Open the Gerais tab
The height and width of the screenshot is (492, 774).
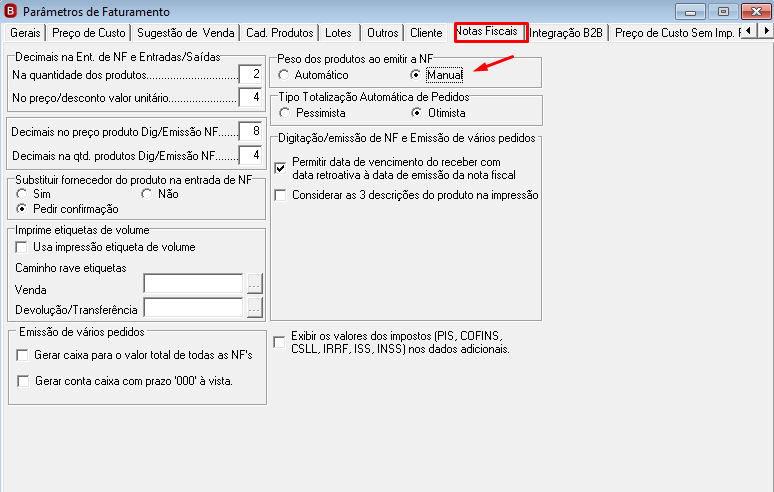pos(25,33)
